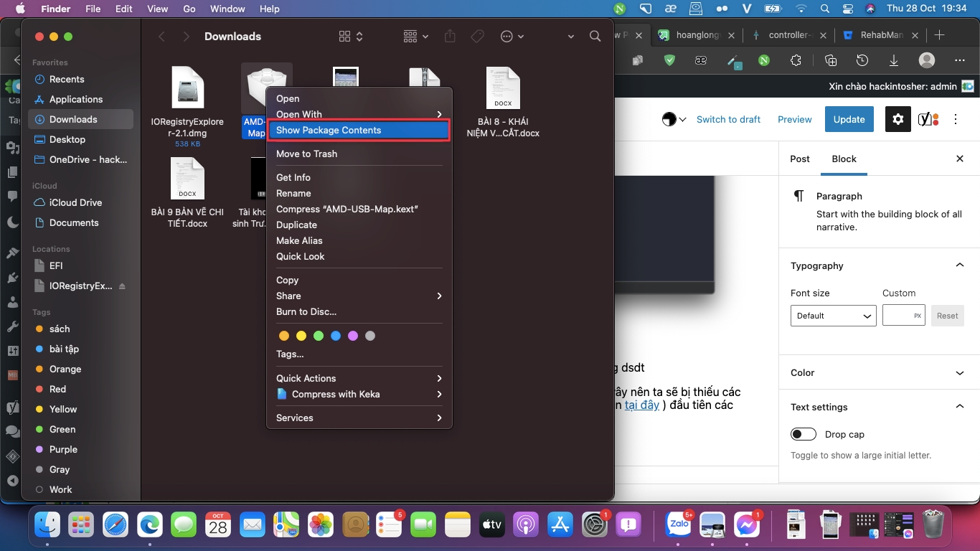
Task: Click the Switch to draft link
Action: [728, 120]
